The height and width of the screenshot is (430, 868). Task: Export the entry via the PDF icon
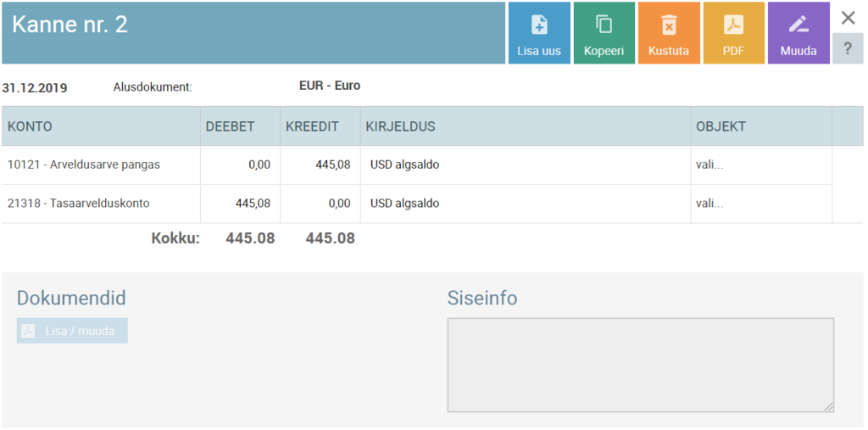tap(733, 25)
